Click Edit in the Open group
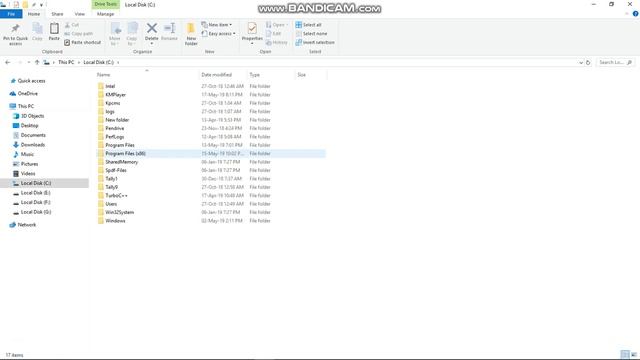This screenshot has width=640, height=360. tap(273, 33)
